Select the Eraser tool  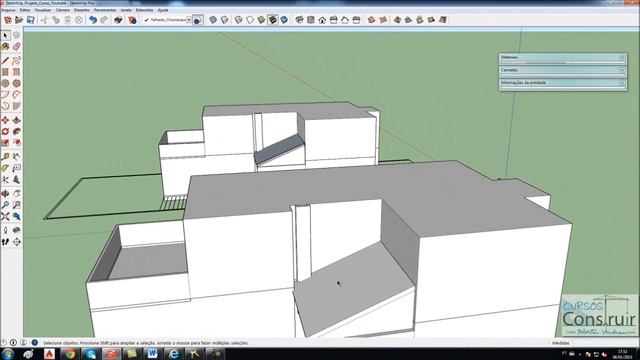point(16,47)
